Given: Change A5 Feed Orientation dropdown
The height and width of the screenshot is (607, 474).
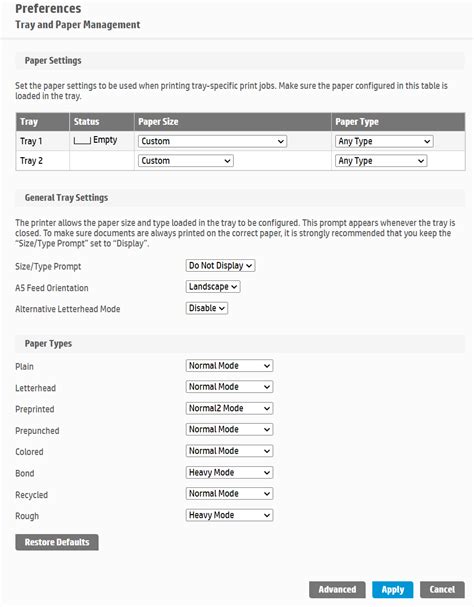Looking at the screenshot, I should click(213, 287).
